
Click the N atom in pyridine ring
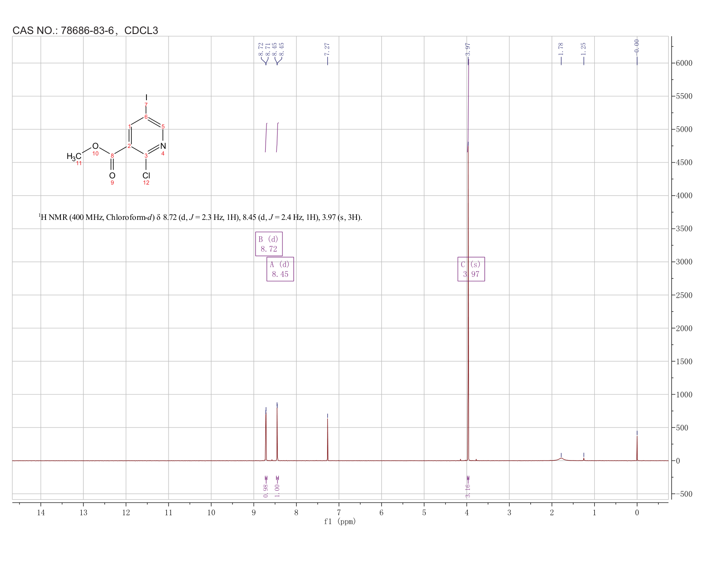(163, 146)
